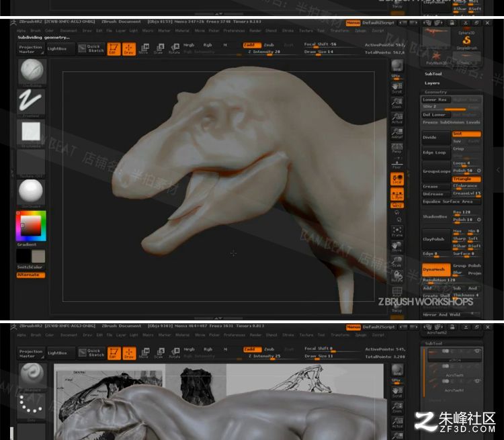This screenshot has width=504, height=440.
Task: Open Projection Master in bottom window
Action: pyautogui.click(x=30, y=353)
